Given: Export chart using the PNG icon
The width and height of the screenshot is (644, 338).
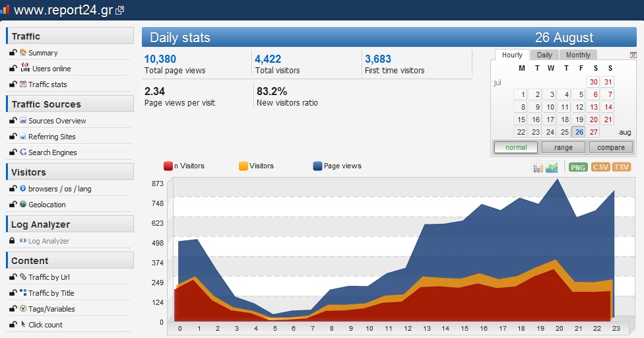Looking at the screenshot, I should (578, 167).
